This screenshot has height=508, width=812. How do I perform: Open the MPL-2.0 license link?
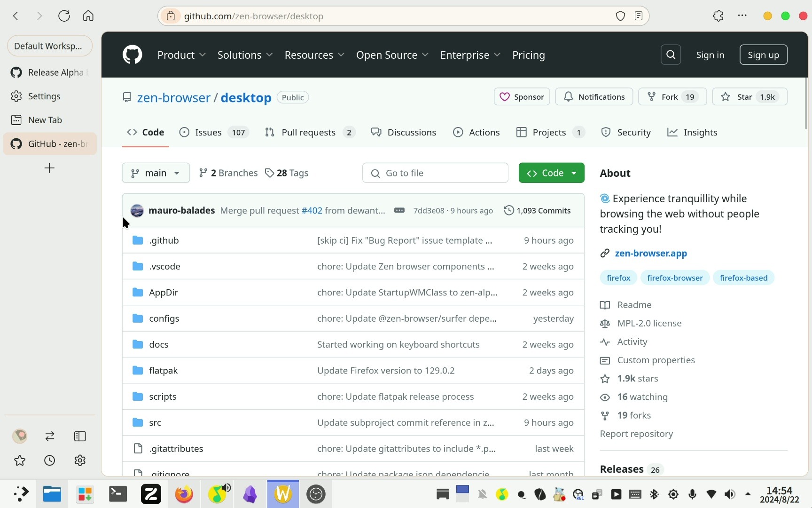pyautogui.click(x=649, y=324)
